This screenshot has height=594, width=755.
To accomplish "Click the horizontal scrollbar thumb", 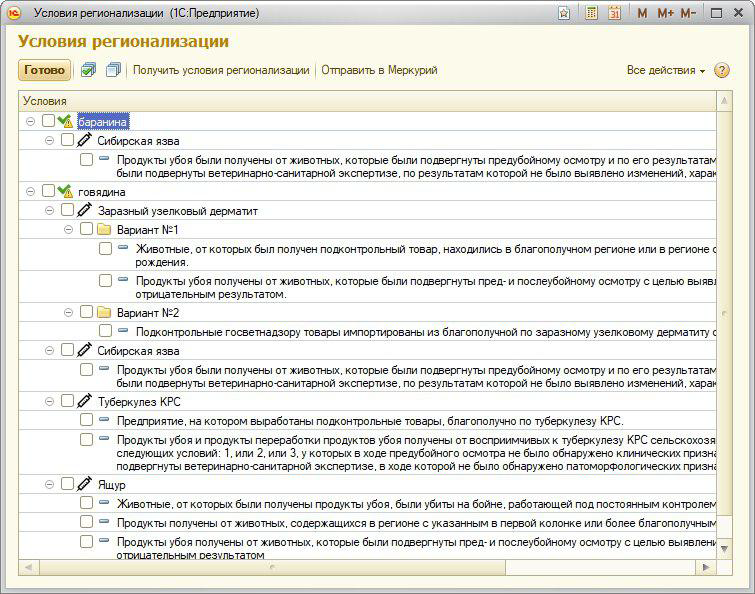I will pyautogui.click(x=272, y=567).
